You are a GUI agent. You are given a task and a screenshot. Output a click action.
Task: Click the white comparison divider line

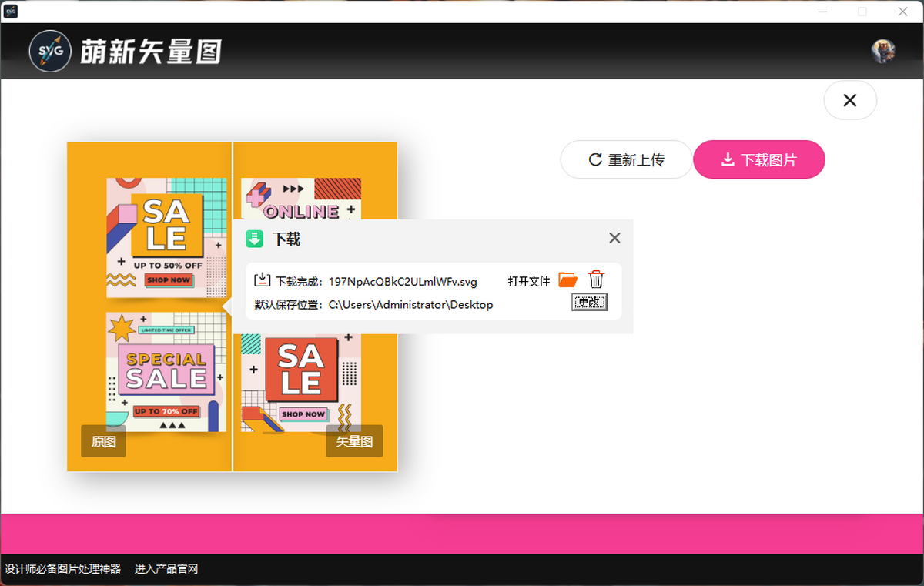point(232,385)
